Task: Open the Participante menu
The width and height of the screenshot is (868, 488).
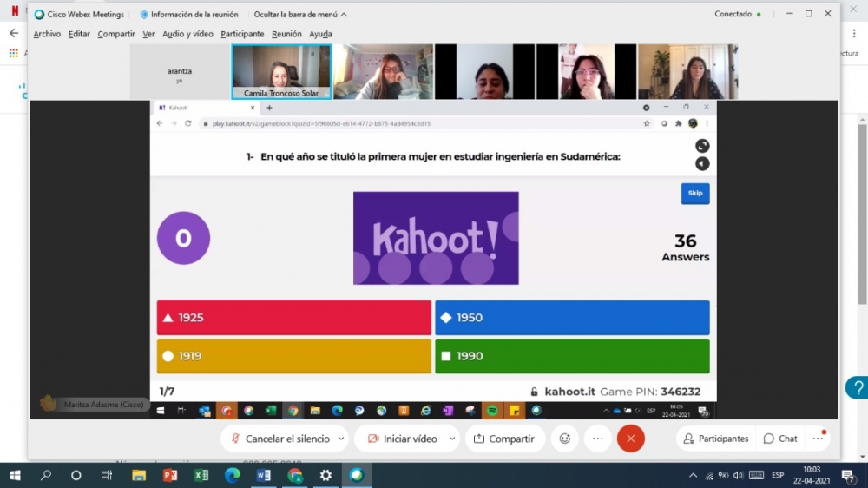Action: pyautogui.click(x=242, y=34)
